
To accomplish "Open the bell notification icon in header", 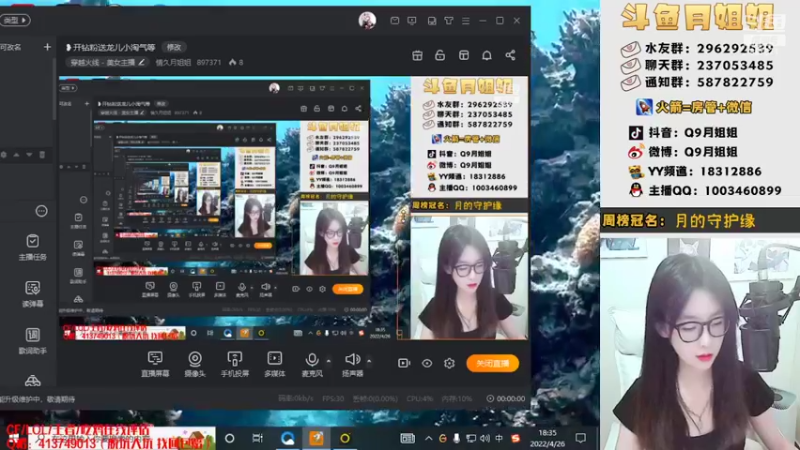I will [487, 55].
